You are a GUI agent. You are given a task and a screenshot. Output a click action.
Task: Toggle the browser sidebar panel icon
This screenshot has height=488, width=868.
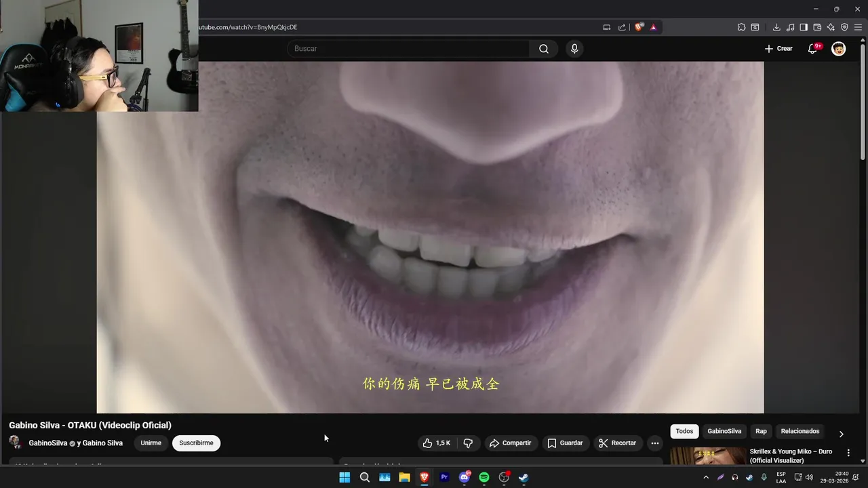coord(804,27)
